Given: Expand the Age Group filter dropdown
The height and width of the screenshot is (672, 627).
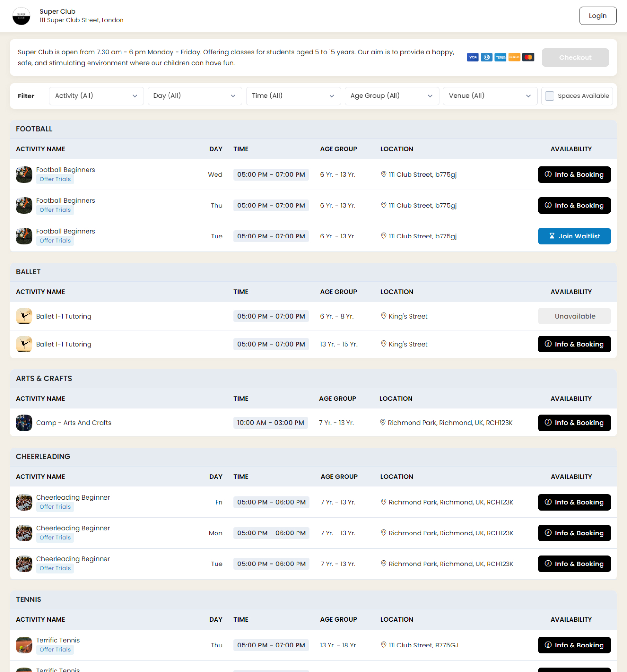Looking at the screenshot, I should point(392,96).
